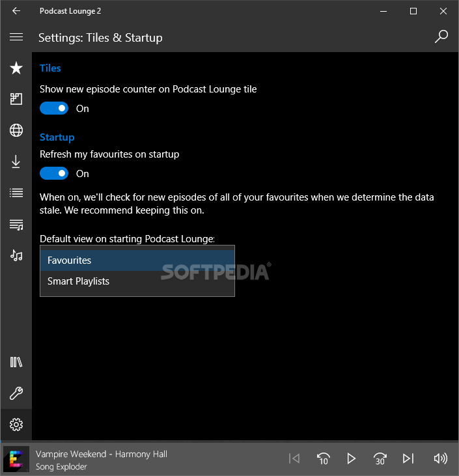Open the library books icon
This screenshot has width=459, height=476.
pyautogui.click(x=16, y=362)
